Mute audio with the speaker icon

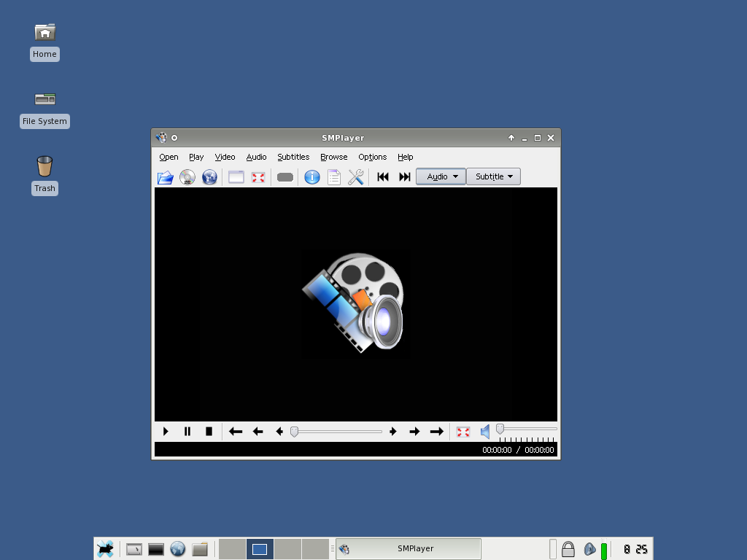point(485,432)
